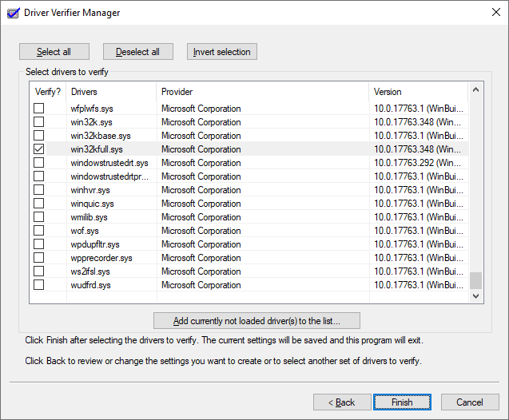This screenshot has width=509, height=420.
Task: Toggle the winhvr.sys verify checkbox
Action: click(38, 190)
